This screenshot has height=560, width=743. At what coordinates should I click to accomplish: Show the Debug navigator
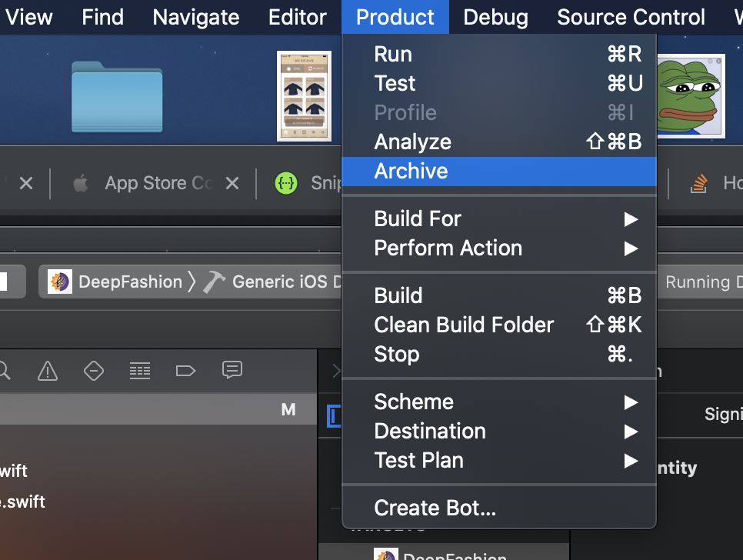click(140, 371)
